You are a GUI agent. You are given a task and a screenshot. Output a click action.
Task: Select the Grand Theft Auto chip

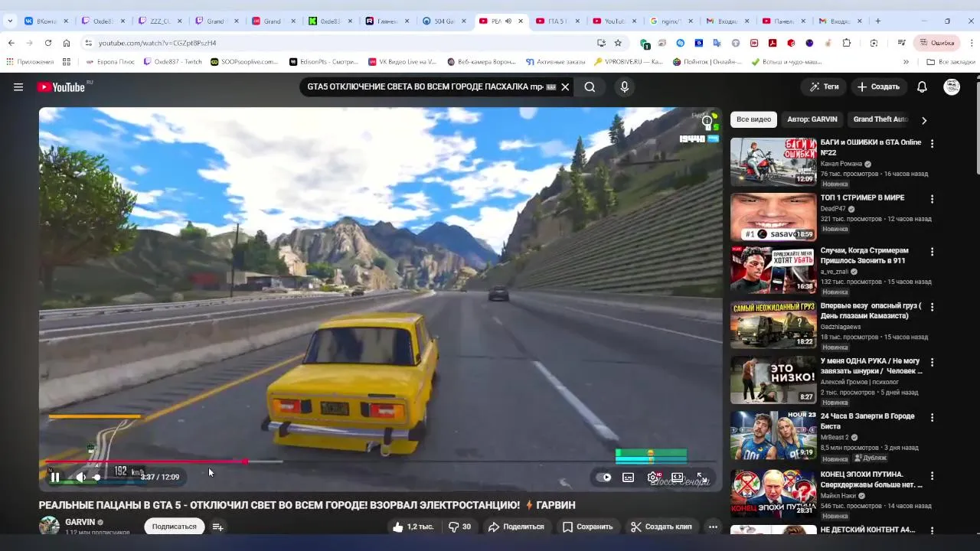pyautogui.click(x=880, y=119)
